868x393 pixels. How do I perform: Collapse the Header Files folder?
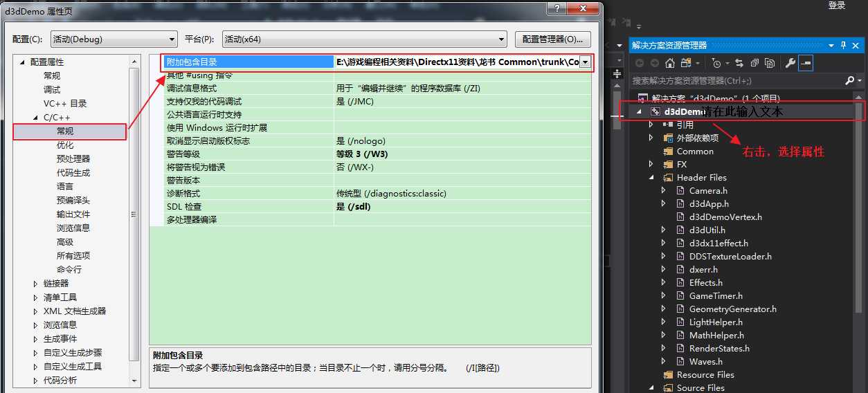(651, 177)
